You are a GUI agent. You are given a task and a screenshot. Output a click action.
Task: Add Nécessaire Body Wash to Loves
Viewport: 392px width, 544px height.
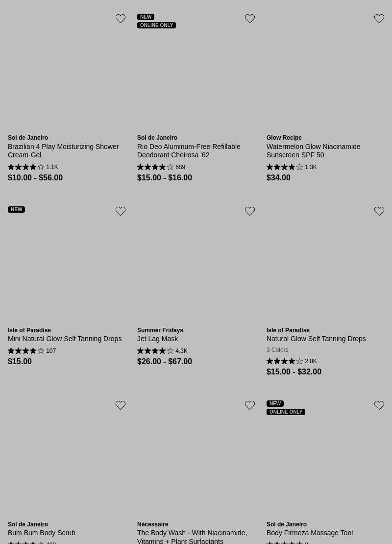click(250, 405)
